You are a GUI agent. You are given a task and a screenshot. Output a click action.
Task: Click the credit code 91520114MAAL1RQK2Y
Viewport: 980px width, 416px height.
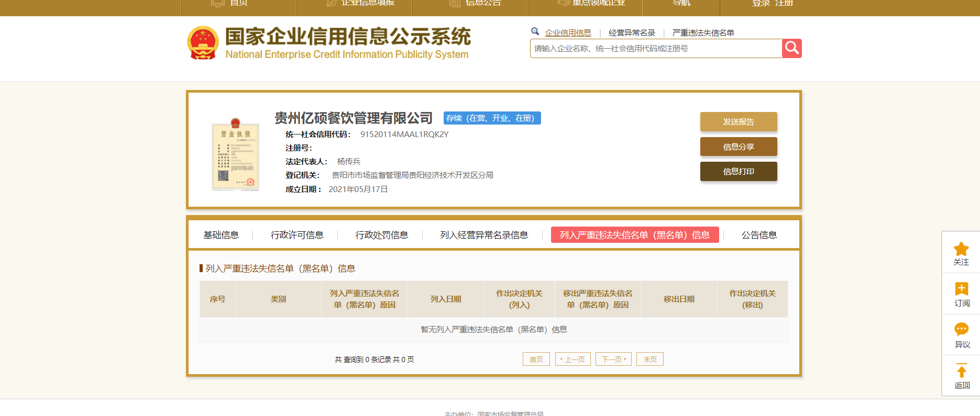[x=404, y=134]
